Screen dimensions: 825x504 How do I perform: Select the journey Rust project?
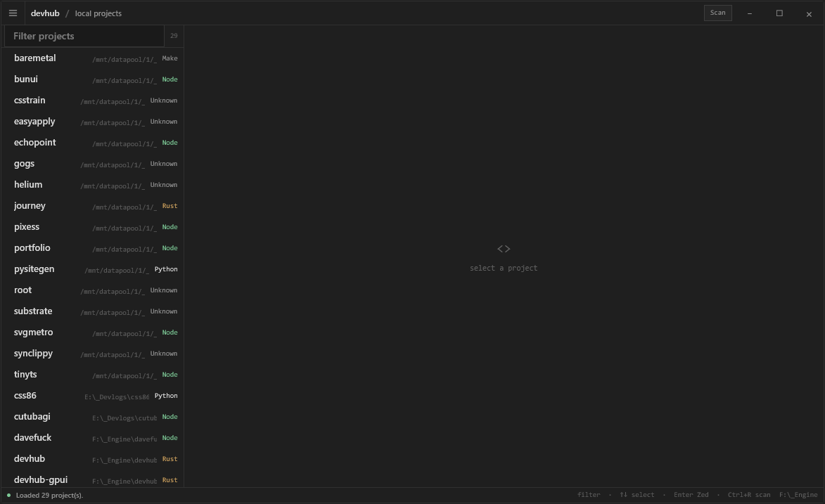click(93, 206)
